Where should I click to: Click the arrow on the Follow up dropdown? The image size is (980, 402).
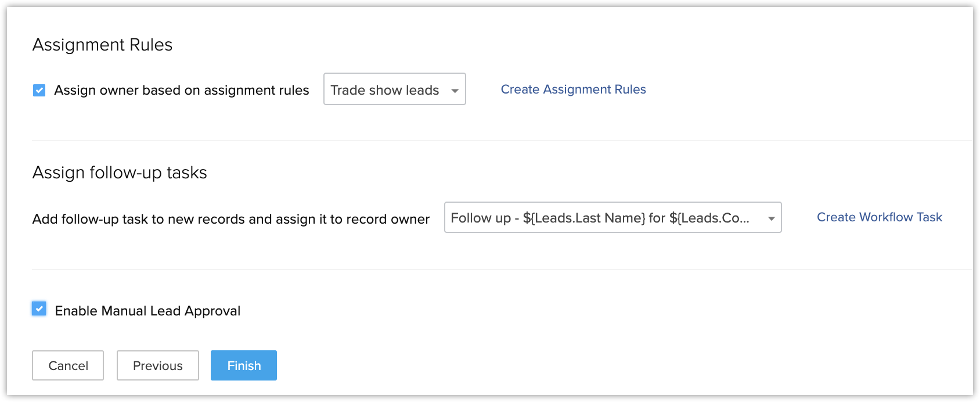point(771,218)
